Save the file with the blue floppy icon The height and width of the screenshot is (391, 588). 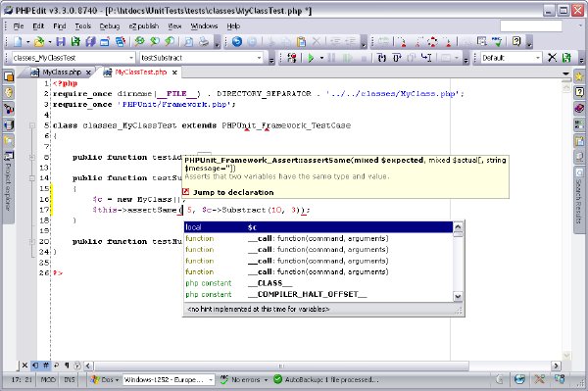tap(61, 41)
